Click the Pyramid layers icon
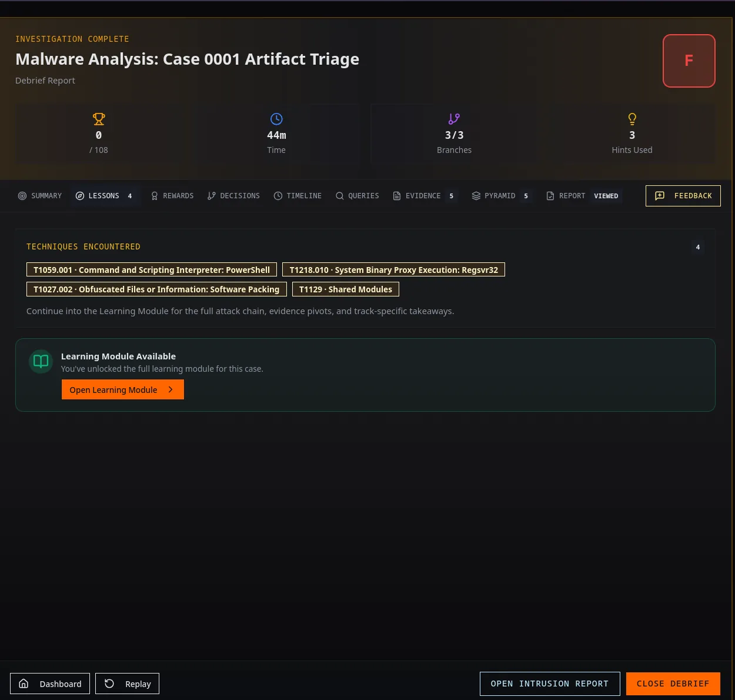The image size is (735, 700). (476, 196)
